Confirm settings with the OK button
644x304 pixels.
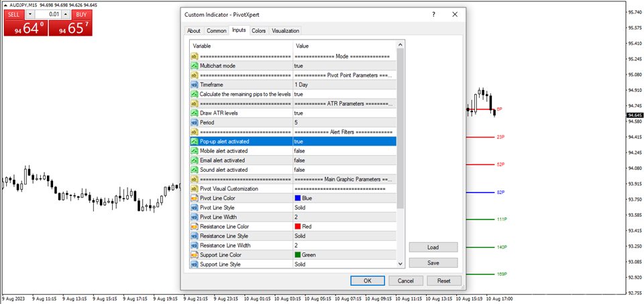pyautogui.click(x=368, y=281)
